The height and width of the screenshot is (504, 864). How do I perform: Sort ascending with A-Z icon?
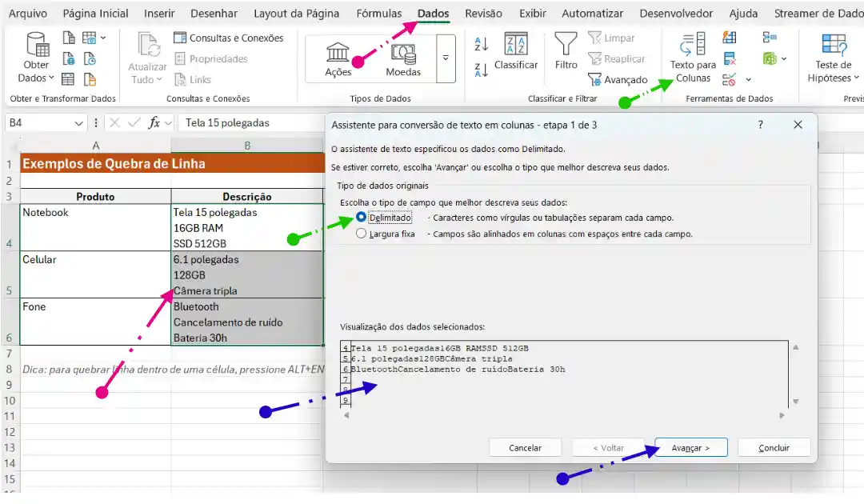pos(481,44)
